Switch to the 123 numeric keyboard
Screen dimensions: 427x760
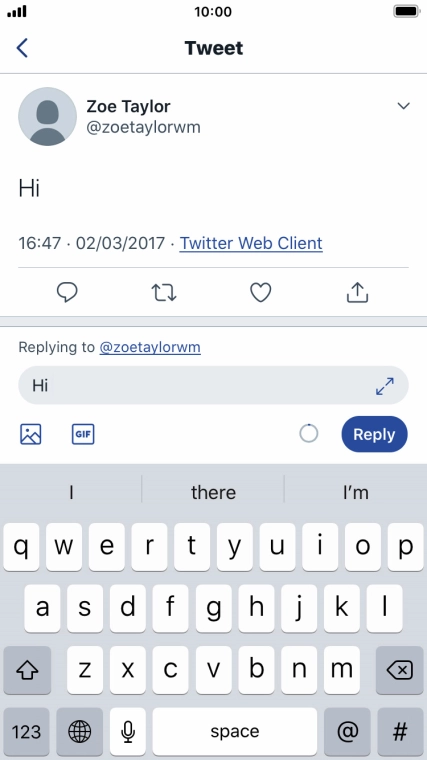click(x=26, y=731)
